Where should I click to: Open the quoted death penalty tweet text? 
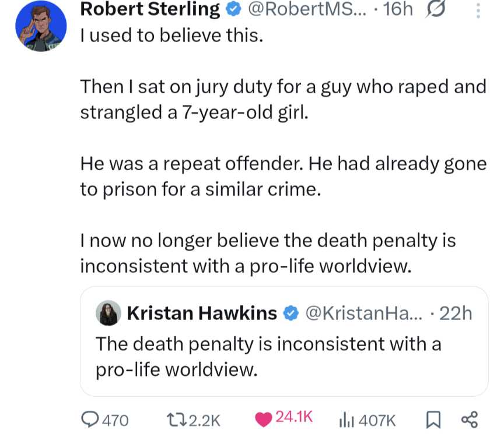pos(268,355)
